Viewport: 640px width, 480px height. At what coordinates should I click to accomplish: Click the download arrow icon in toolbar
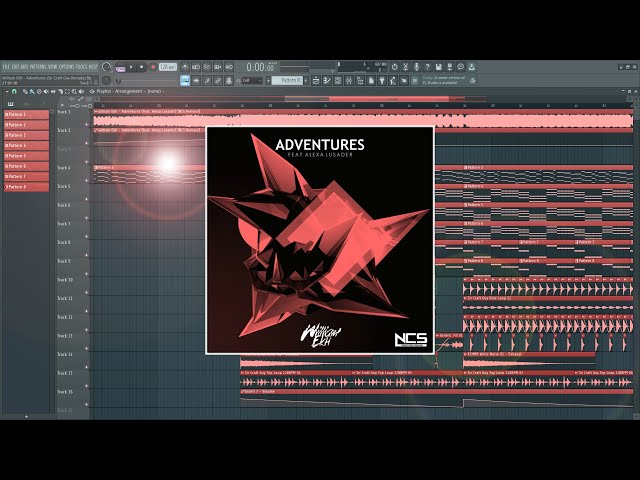pos(472,67)
